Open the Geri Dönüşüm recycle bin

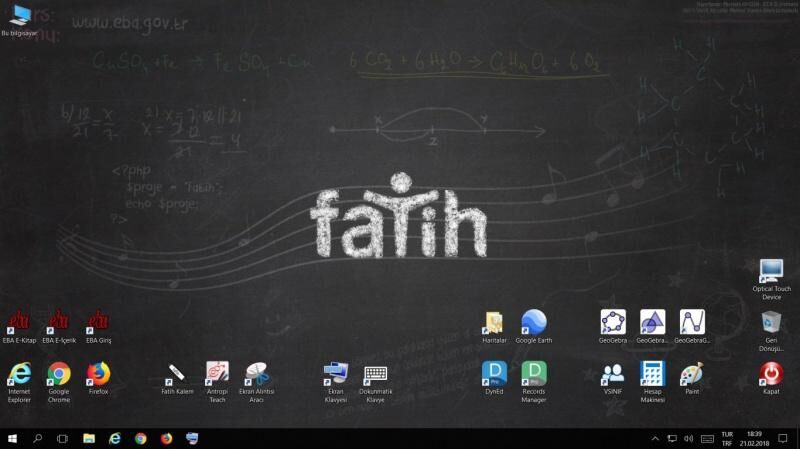point(771,332)
